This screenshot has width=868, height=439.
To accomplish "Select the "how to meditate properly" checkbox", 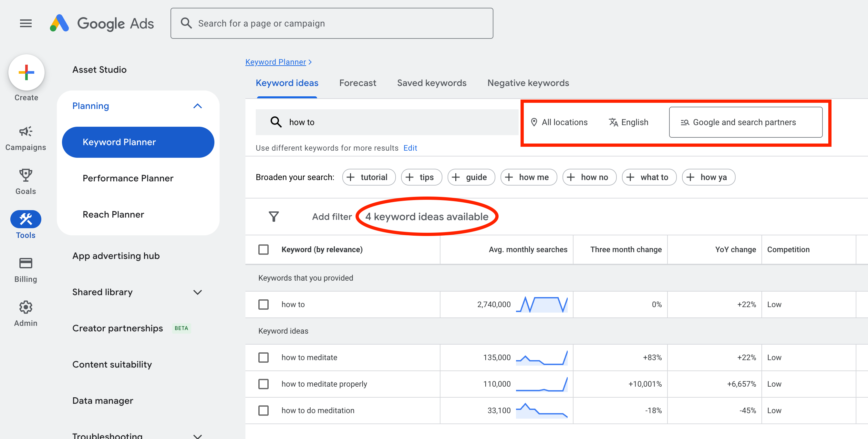I will (263, 384).
